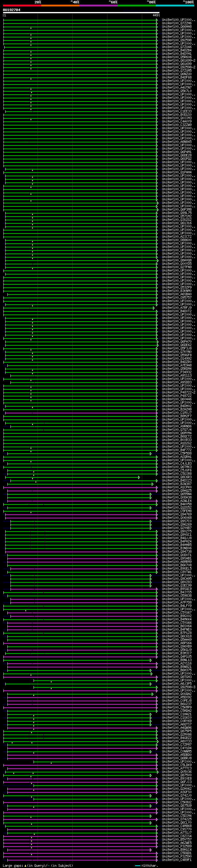Select hit label UniRef100_A4UTN7

coord(177,88)
